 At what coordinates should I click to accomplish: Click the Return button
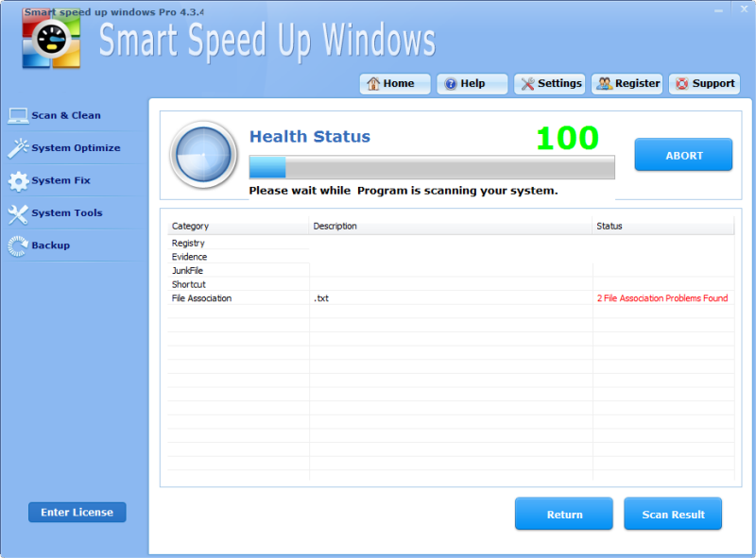click(563, 514)
